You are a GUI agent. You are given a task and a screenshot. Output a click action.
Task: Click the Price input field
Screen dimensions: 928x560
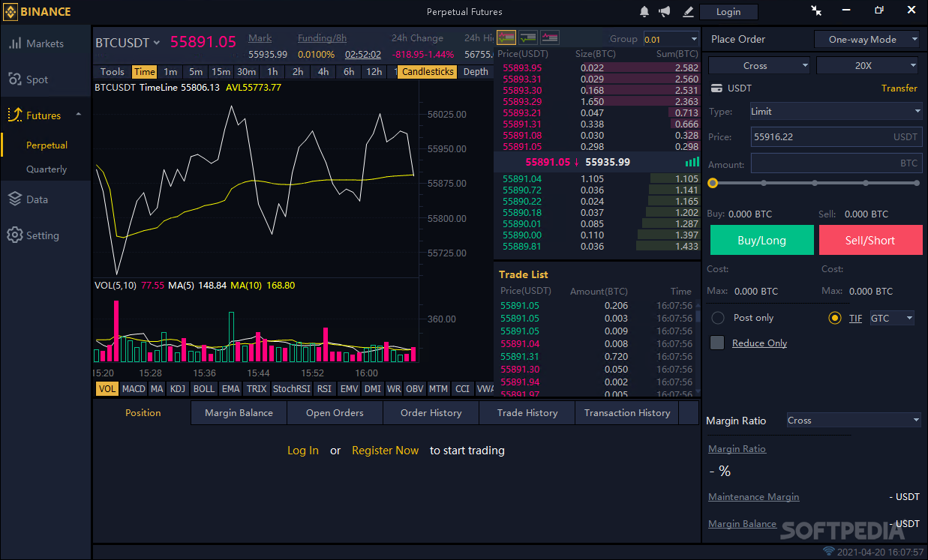coord(836,137)
